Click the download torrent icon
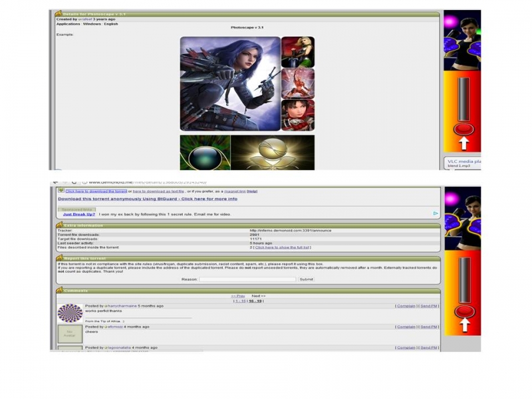The image size is (532, 399). 61,191
